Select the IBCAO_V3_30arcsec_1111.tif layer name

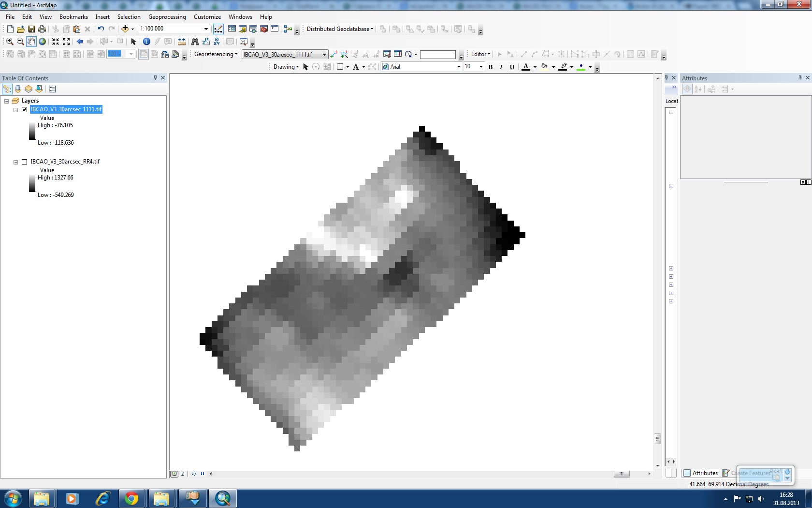click(66, 109)
